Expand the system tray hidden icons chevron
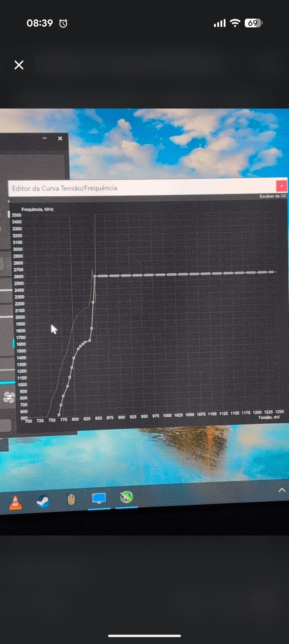 click(x=282, y=490)
